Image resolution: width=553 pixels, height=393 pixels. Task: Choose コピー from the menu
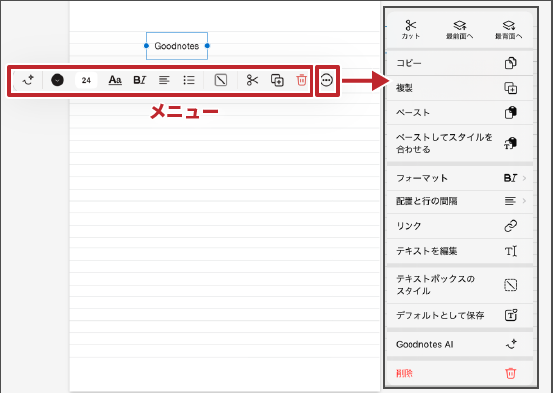point(460,63)
